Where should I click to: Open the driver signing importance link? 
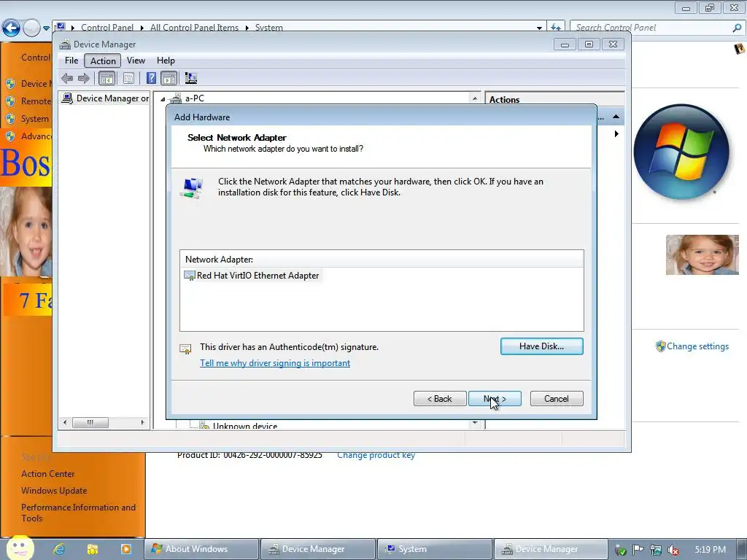[275, 363]
